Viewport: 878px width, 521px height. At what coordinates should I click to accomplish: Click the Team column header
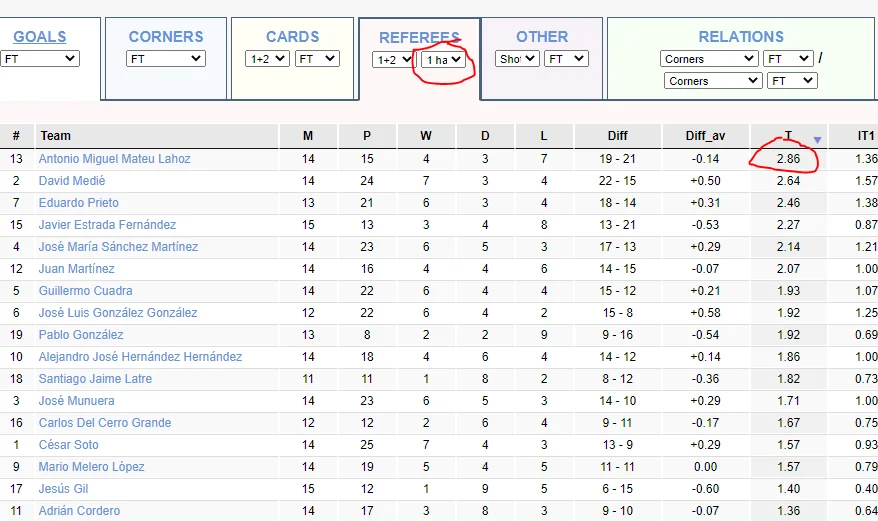click(x=55, y=136)
